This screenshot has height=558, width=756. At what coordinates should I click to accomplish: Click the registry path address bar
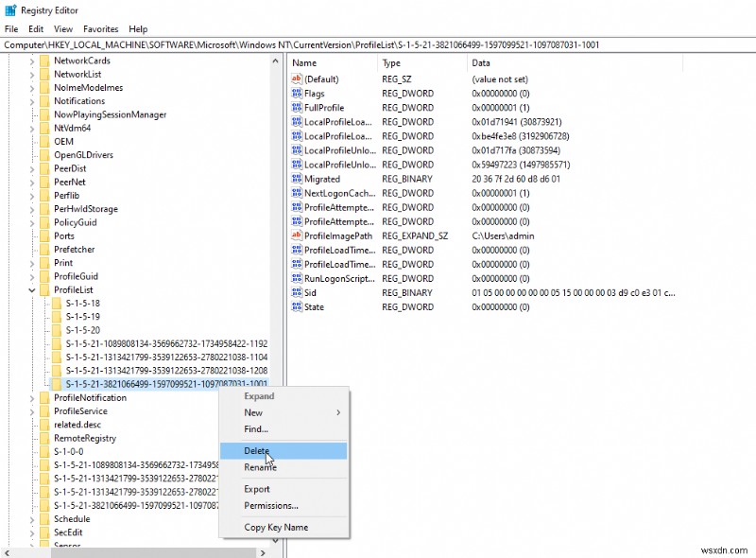tap(283, 44)
